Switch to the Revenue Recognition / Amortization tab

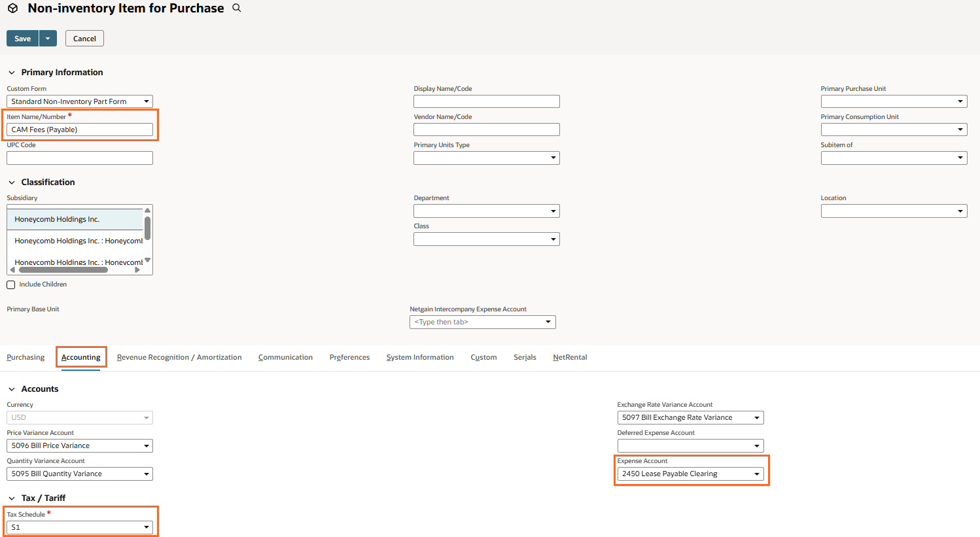179,357
